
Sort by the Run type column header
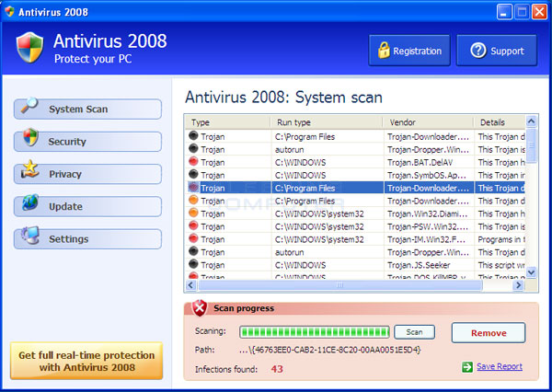point(327,122)
